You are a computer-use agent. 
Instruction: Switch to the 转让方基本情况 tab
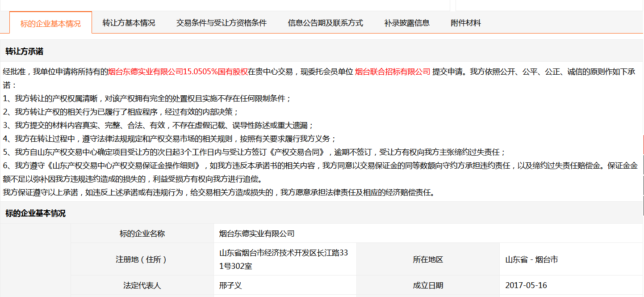point(129,23)
